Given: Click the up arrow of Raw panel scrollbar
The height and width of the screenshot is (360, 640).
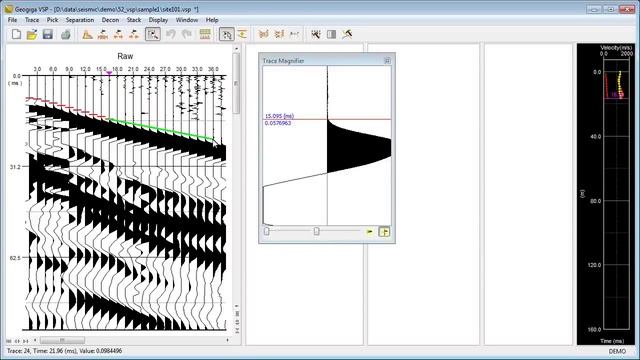Looking at the screenshot, I should point(236,48).
